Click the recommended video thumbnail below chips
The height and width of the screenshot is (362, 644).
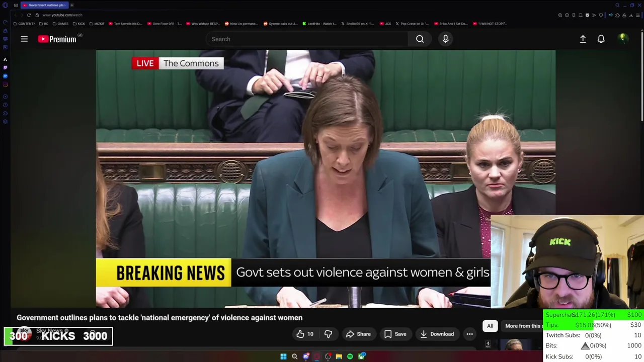point(514,344)
